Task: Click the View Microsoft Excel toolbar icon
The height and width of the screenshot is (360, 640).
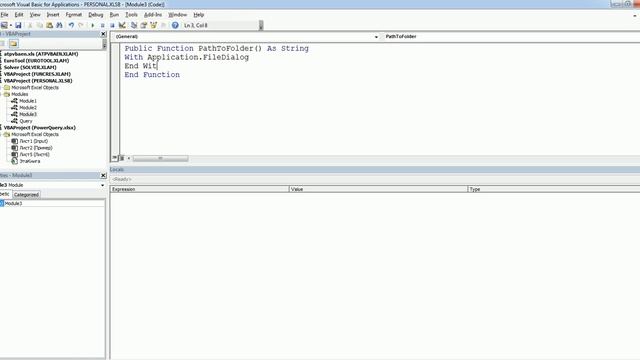Action: click(x=4, y=25)
